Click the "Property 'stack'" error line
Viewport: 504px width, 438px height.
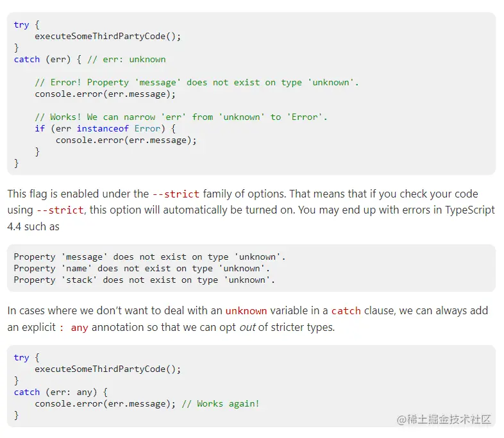point(144,280)
